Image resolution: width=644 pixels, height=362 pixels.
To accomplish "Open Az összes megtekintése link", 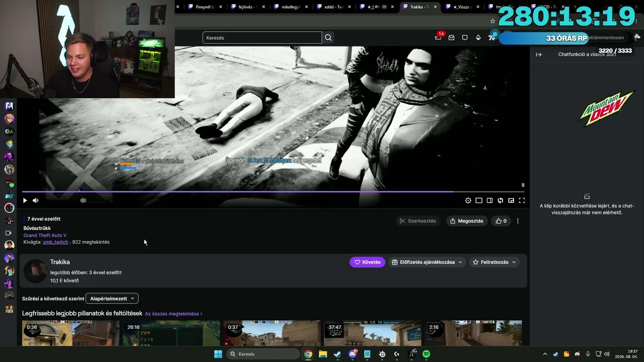I will click(x=174, y=314).
